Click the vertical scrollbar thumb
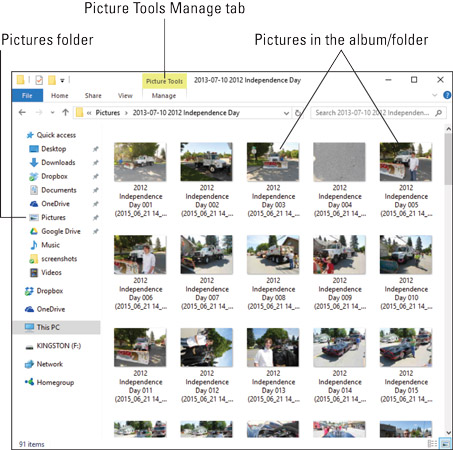 [x=448, y=159]
